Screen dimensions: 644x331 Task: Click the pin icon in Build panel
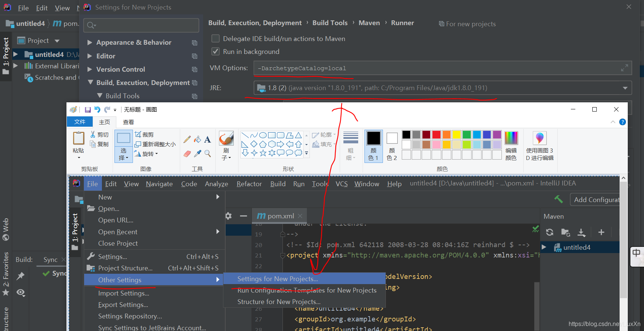coord(21,276)
